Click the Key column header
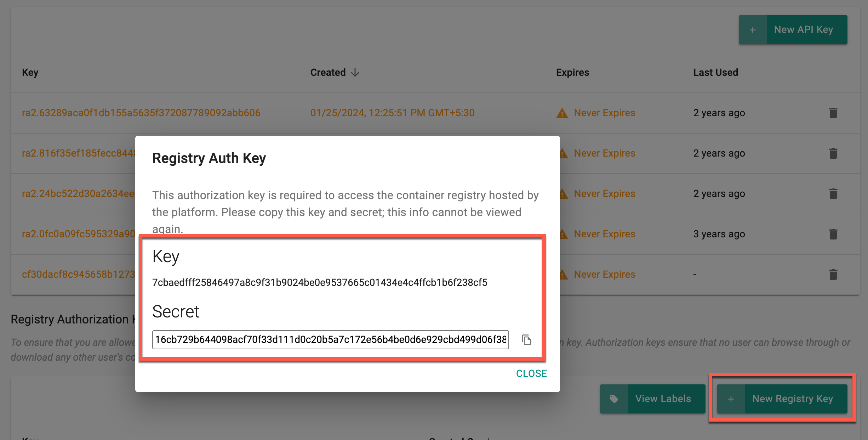Screen dimensions: 868x440 click(x=30, y=73)
